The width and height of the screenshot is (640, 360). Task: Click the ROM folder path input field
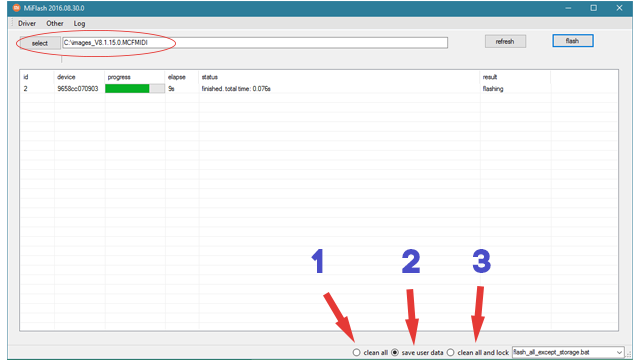[255, 42]
